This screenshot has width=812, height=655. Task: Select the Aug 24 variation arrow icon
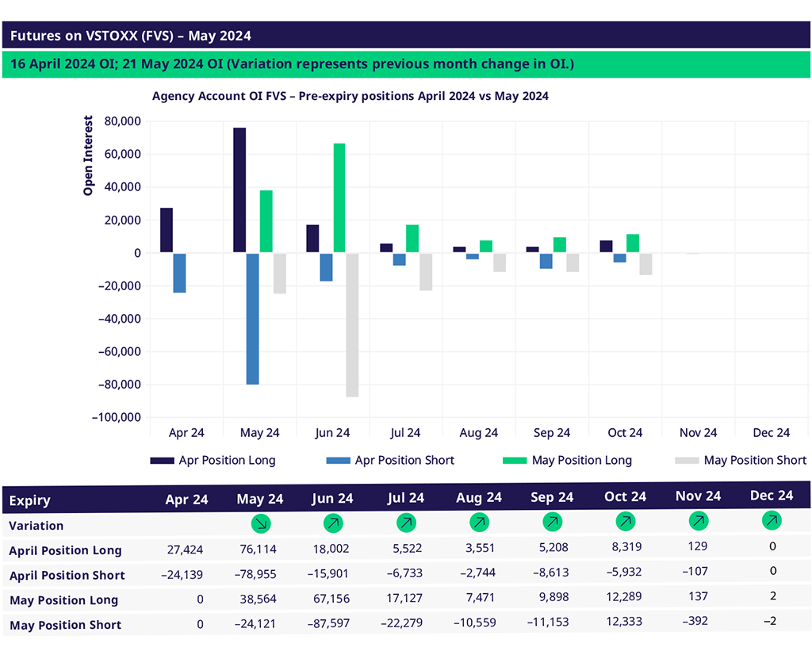(479, 523)
